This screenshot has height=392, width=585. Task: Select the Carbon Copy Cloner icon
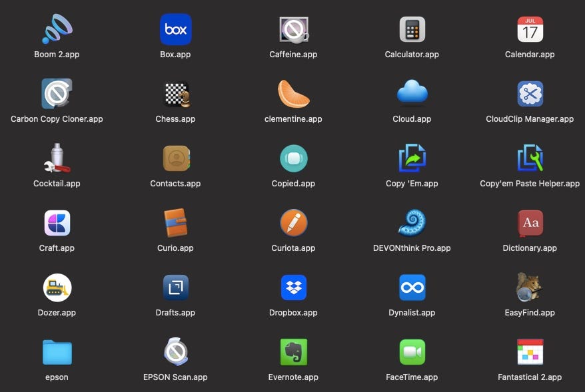click(57, 94)
